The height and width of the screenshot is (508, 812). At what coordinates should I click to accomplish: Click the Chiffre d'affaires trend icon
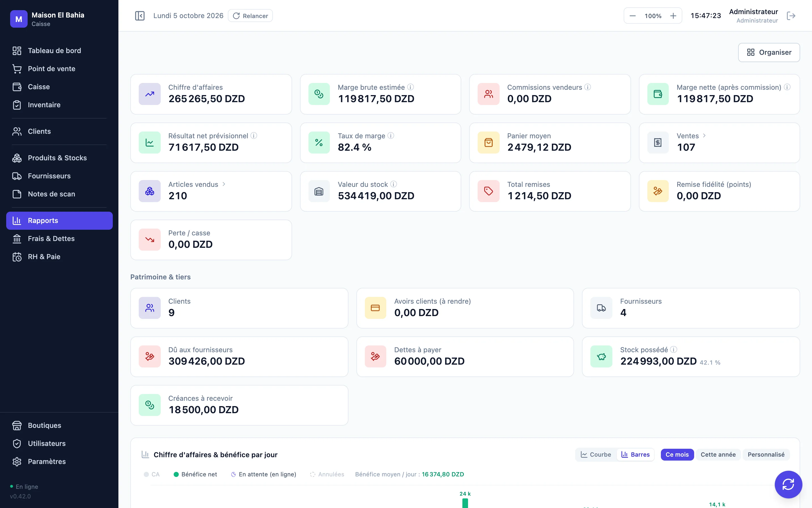point(150,94)
